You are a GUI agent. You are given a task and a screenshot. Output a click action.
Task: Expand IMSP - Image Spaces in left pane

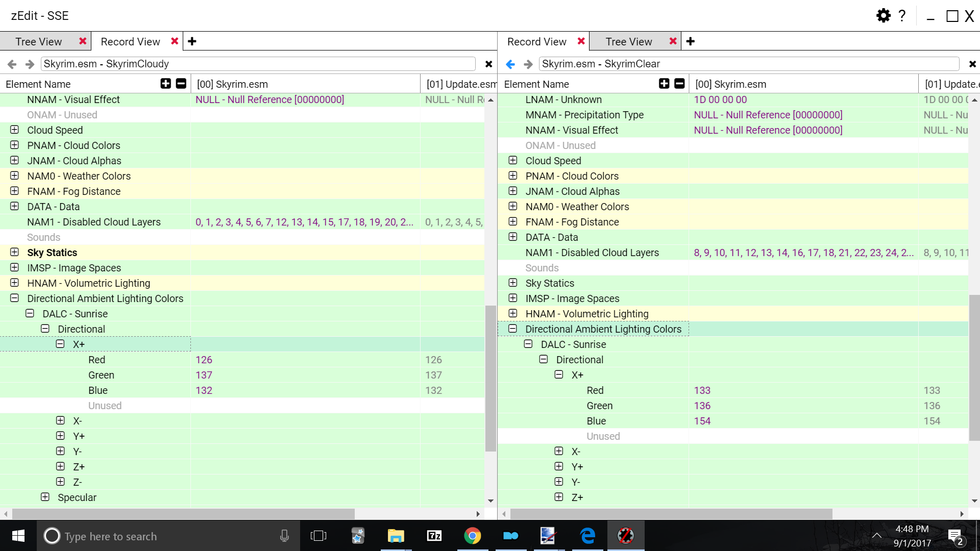(14, 267)
